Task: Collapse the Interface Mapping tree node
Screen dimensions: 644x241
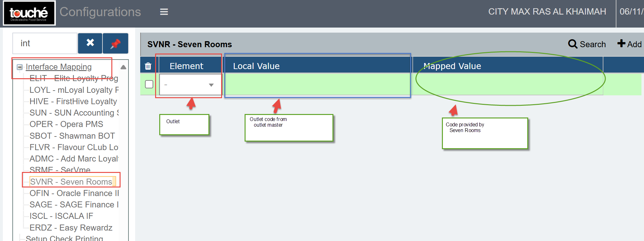Action: (x=20, y=67)
